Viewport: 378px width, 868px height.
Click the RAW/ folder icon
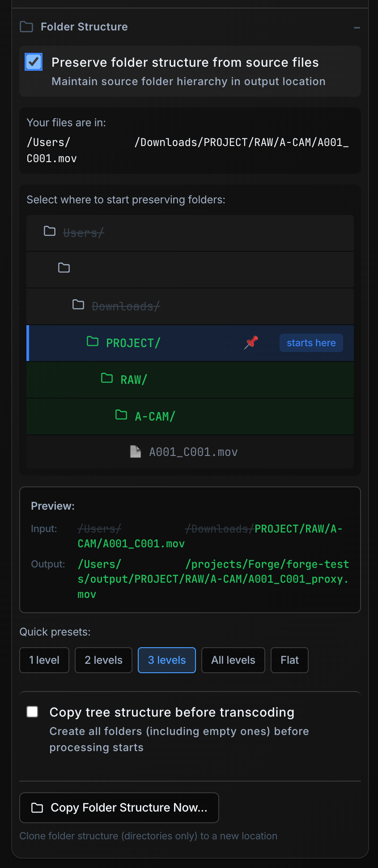[107, 378]
